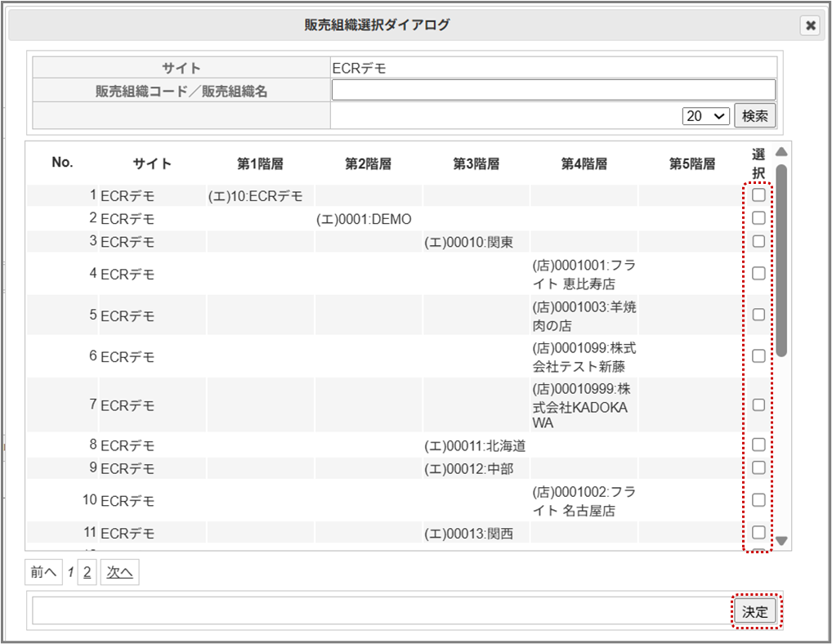
Task: Confirm selection with the 決定 button
Action: tap(754, 611)
